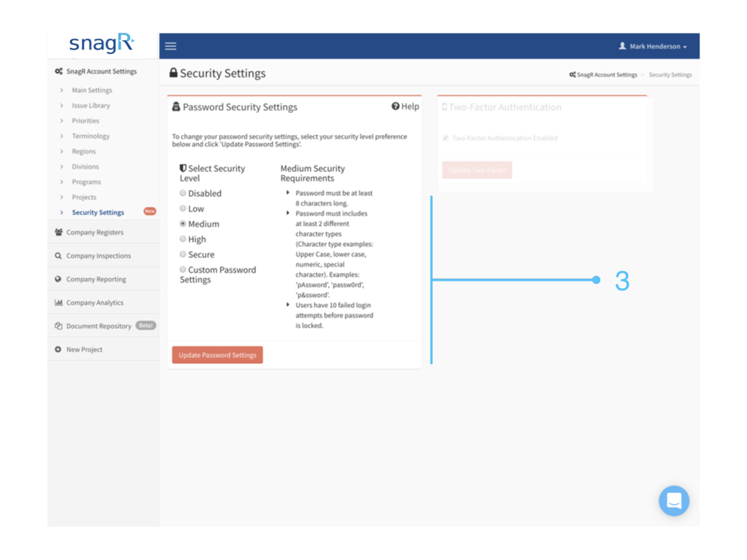Click the New Project plus icon
Image resolution: width=747 pixels, height=560 pixels.
tap(58, 349)
